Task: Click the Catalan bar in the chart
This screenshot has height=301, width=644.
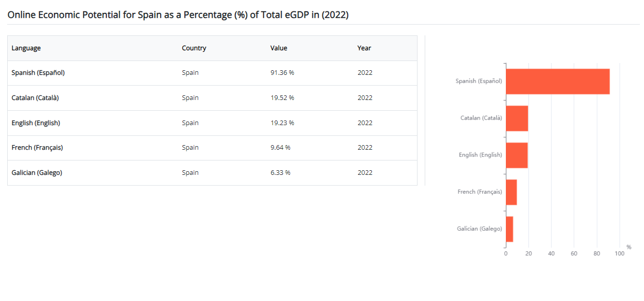Action: 517,118
